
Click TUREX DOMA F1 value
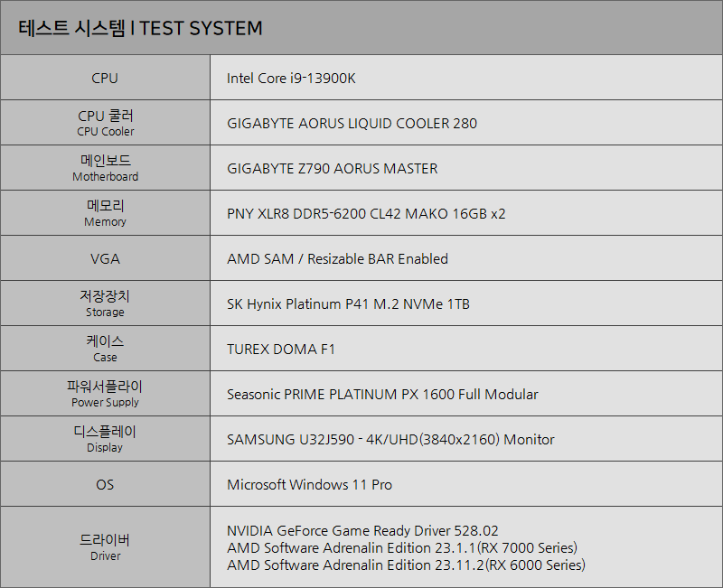281,350
